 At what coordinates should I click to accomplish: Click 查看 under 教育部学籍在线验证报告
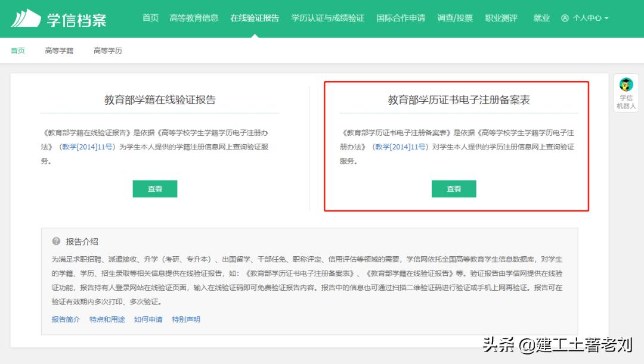click(154, 189)
